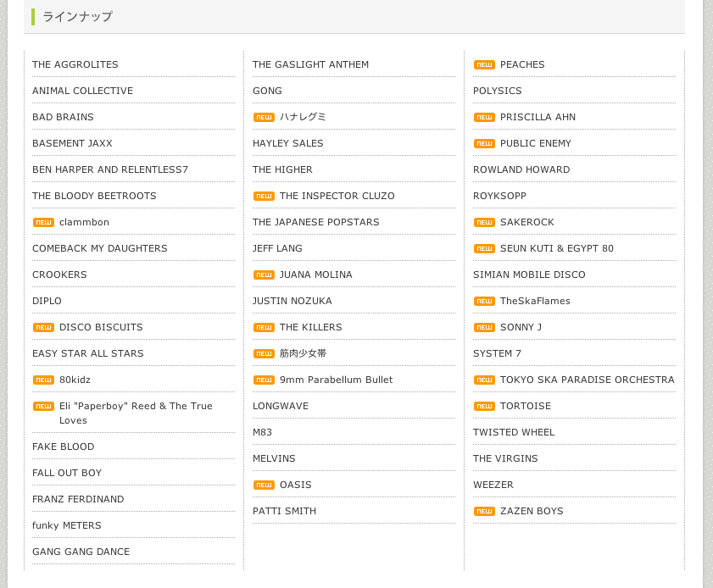
Task: Click on PATTI SMITH
Action: pyautogui.click(x=285, y=511)
